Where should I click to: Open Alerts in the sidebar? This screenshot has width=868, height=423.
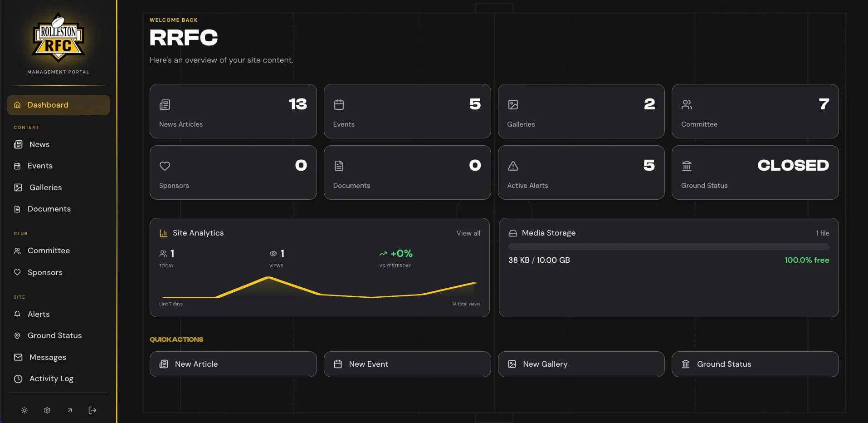click(x=59, y=314)
